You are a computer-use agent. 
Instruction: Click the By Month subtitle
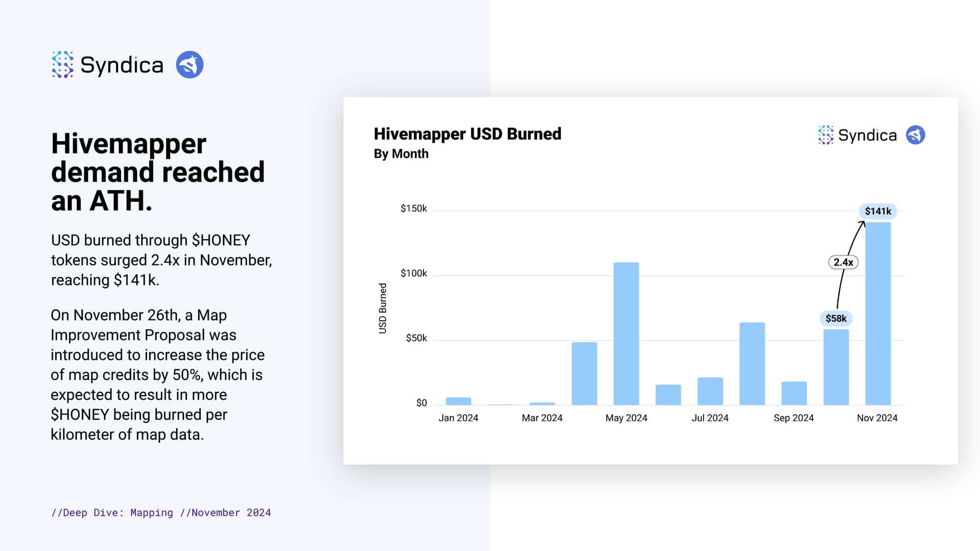click(x=401, y=154)
